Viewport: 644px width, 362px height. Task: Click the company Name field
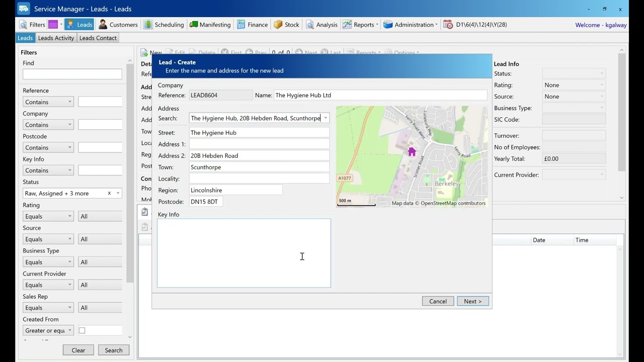coord(380,95)
